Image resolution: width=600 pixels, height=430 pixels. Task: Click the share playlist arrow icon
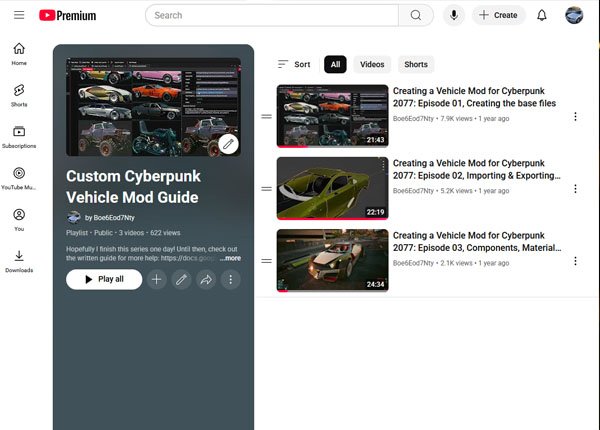206,280
